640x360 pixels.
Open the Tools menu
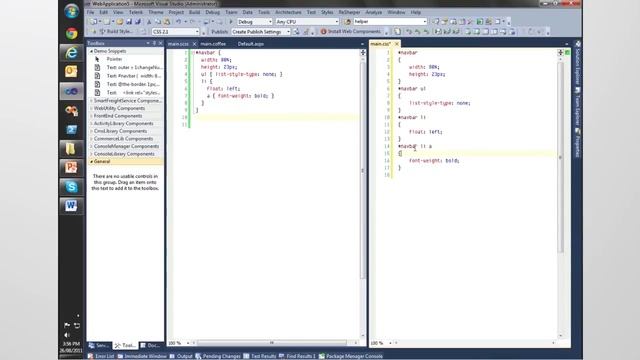coord(264,12)
